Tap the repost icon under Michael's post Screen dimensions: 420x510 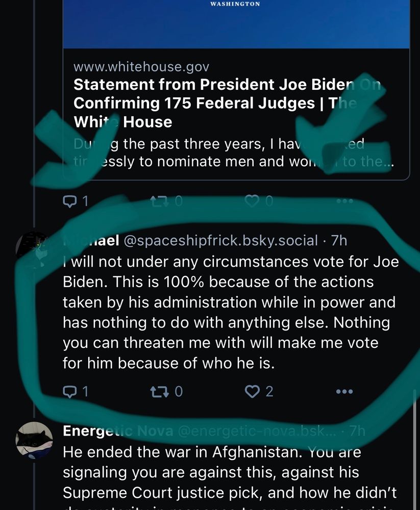(x=158, y=391)
